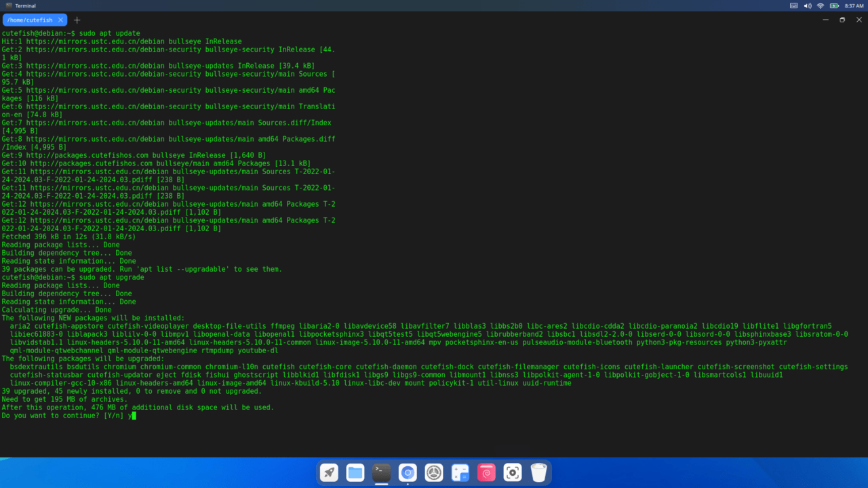This screenshot has height=488, width=868.
Task: Add a new terminal tab with plus button
Action: click(x=77, y=20)
